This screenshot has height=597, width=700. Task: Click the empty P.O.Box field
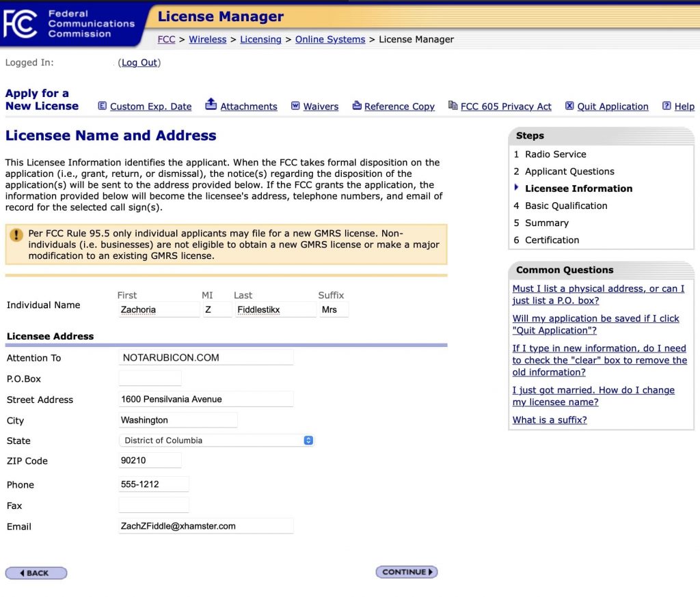click(150, 378)
